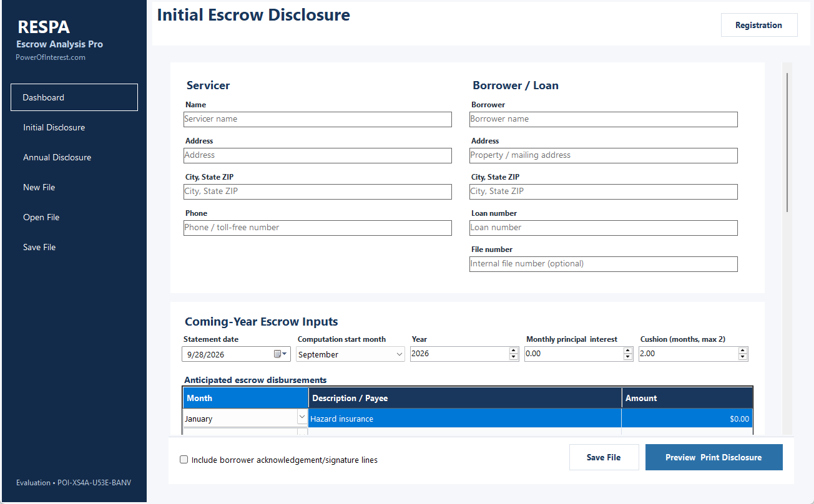Expand the Computation start month dropdown
The width and height of the screenshot is (814, 504).
(400, 354)
